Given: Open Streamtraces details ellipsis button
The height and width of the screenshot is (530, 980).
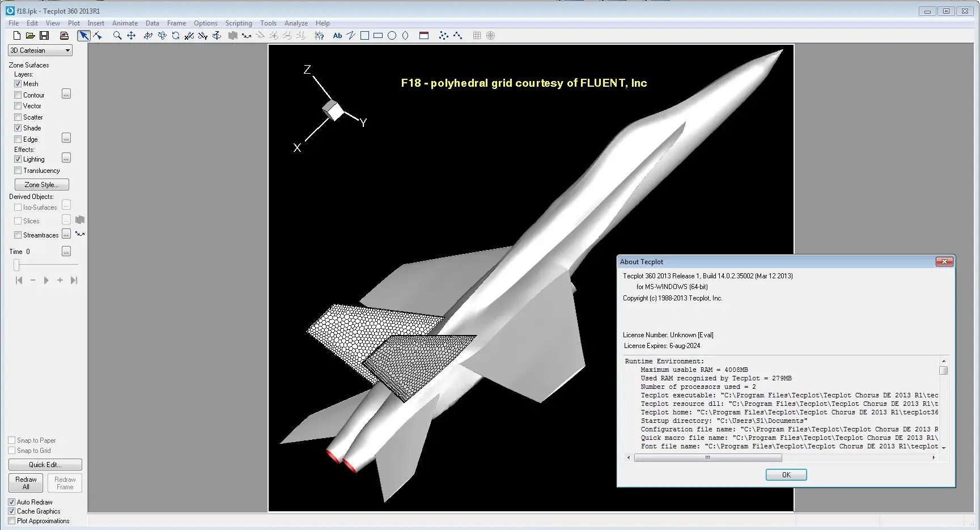Looking at the screenshot, I should [x=66, y=234].
